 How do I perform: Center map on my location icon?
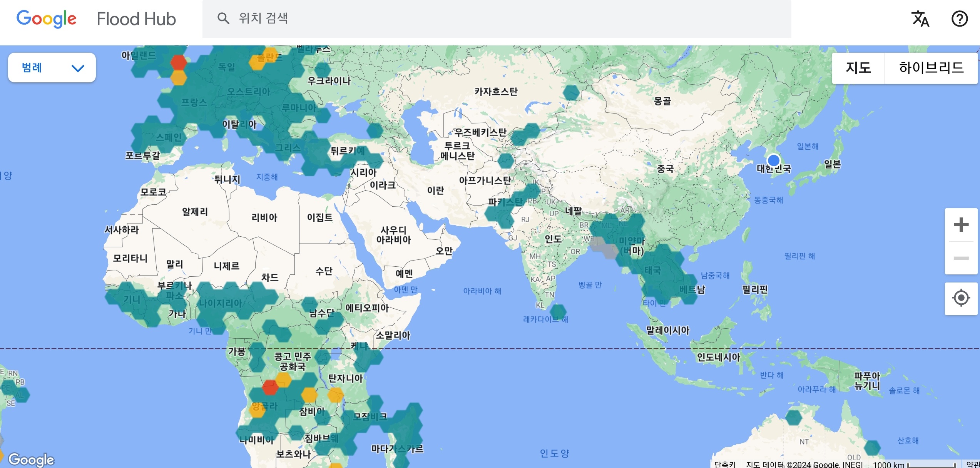[961, 298]
